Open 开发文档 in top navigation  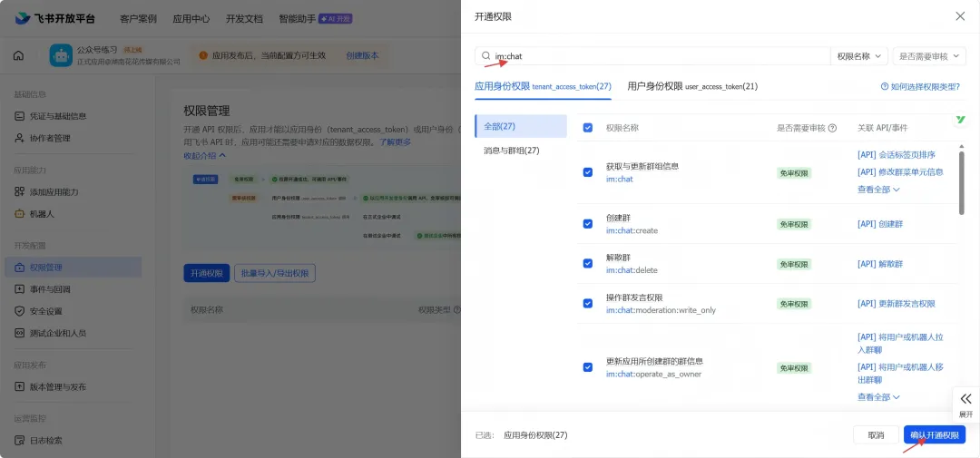click(244, 19)
